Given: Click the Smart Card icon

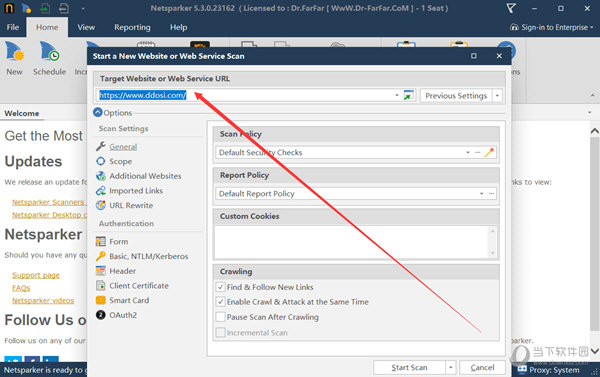Looking at the screenshot, I should tap(101, 300).
